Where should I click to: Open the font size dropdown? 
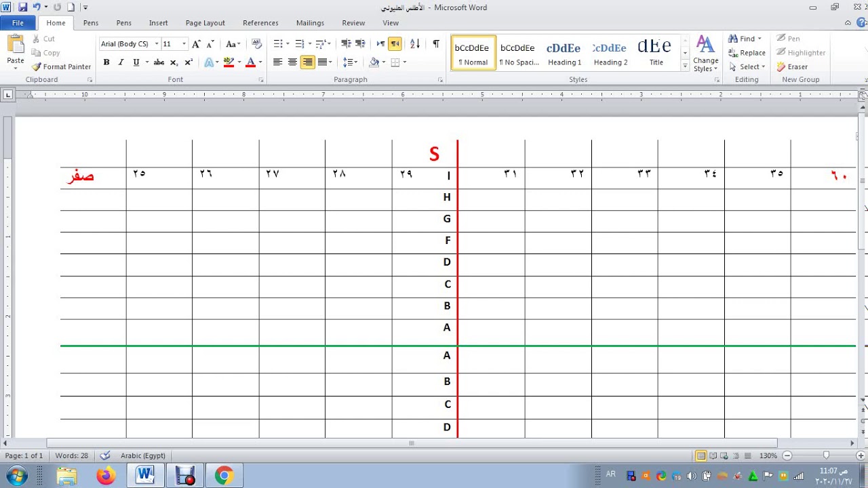point(184,44)
